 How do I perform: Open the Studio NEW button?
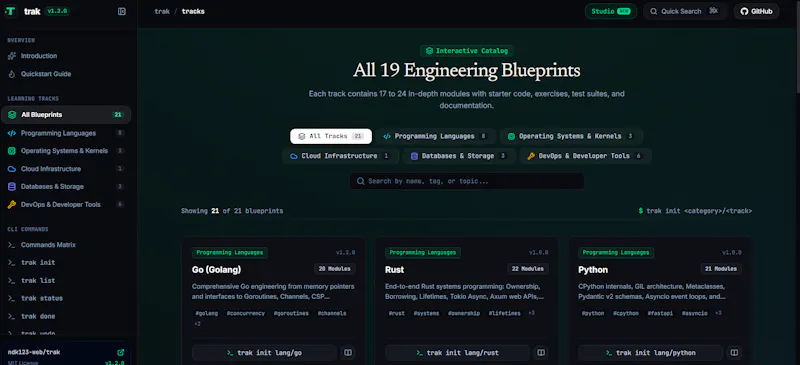coord(611,11)
